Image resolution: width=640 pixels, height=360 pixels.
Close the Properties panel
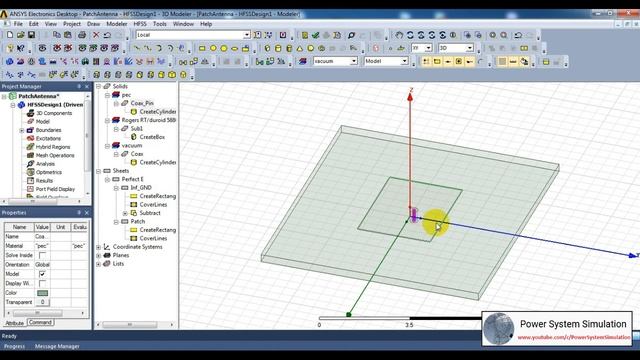87,213
